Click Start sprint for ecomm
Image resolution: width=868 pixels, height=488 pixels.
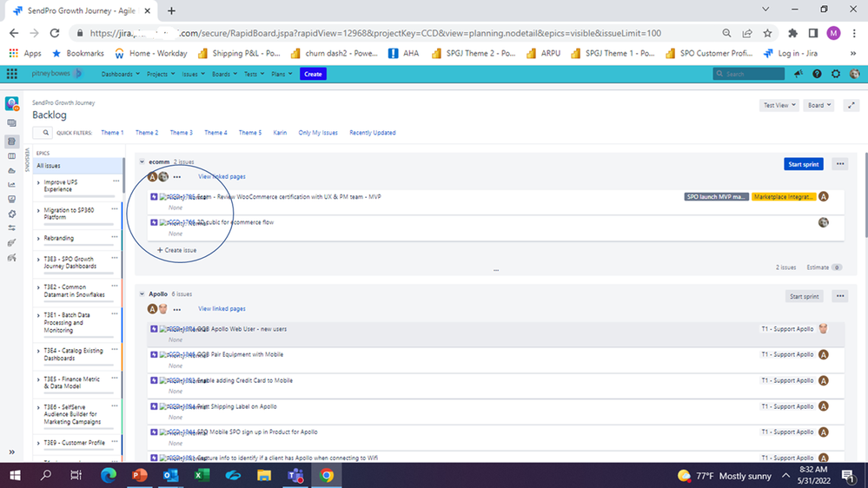pos(803,164)
